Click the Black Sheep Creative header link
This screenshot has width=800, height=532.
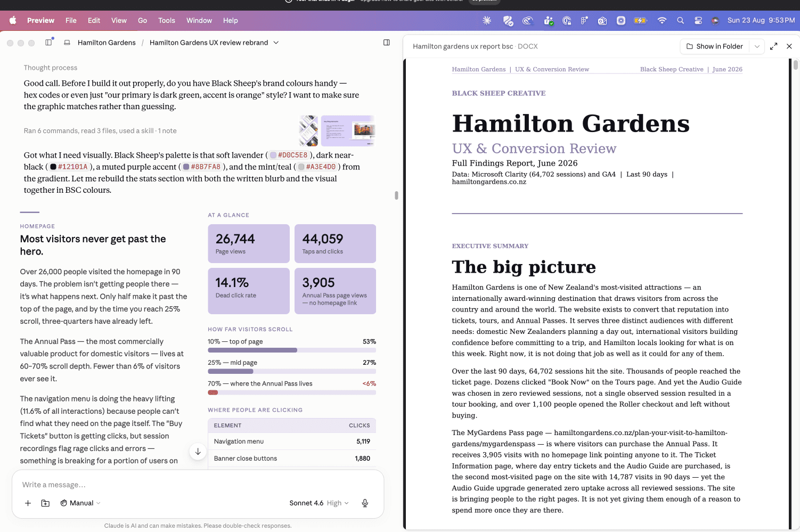tap(672, 69)
